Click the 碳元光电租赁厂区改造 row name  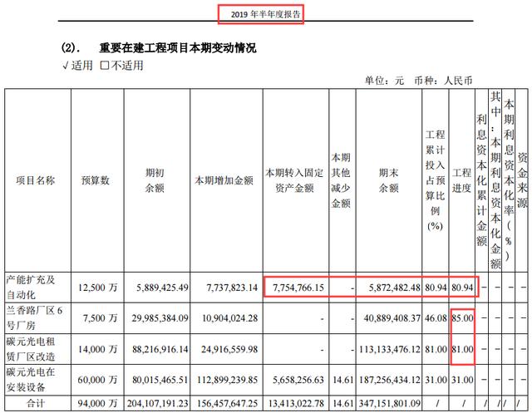point(31,349)
